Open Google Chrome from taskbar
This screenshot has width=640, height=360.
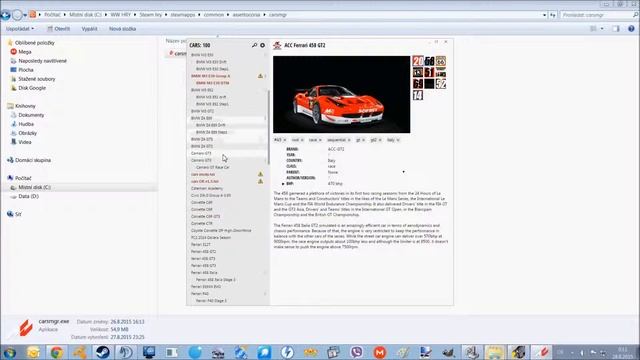pyautogui.click(x=56, y=352)
